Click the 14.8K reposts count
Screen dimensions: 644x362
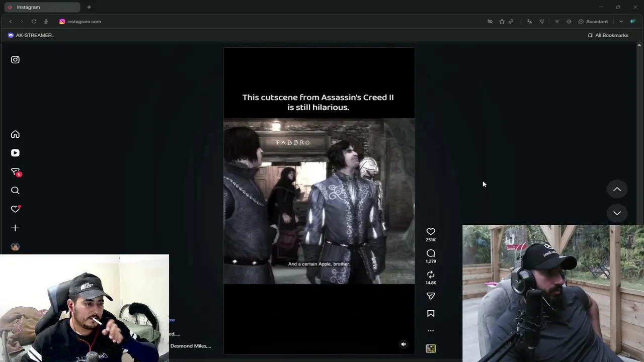click(431, 283)
